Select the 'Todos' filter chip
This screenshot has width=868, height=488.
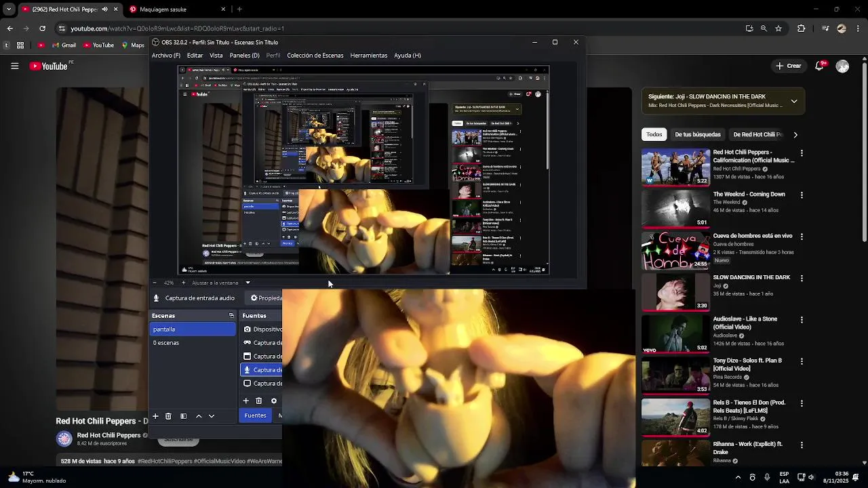(654, 134)
